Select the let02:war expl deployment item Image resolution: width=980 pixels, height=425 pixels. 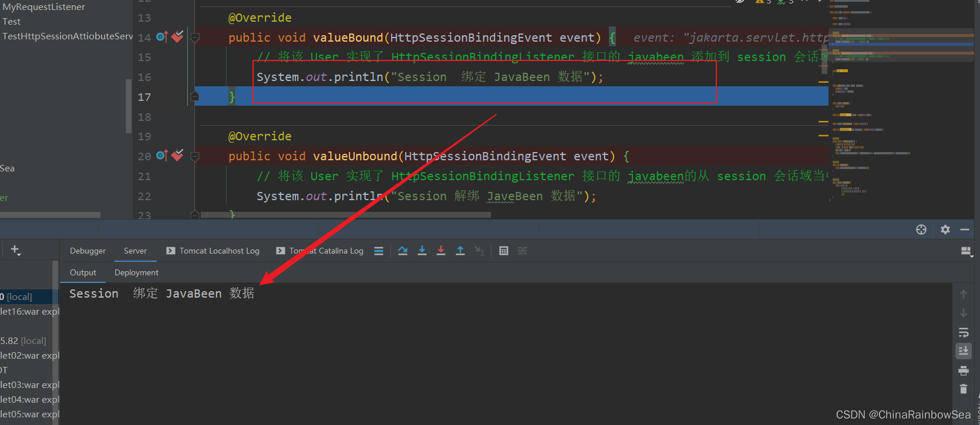29,356
